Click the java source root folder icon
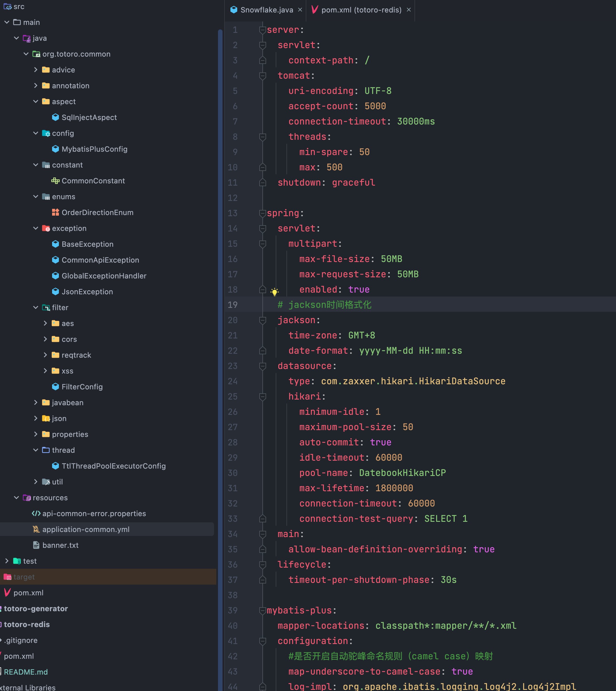The width and height of the screenshot is (616, 691). [x=27, y=38]
